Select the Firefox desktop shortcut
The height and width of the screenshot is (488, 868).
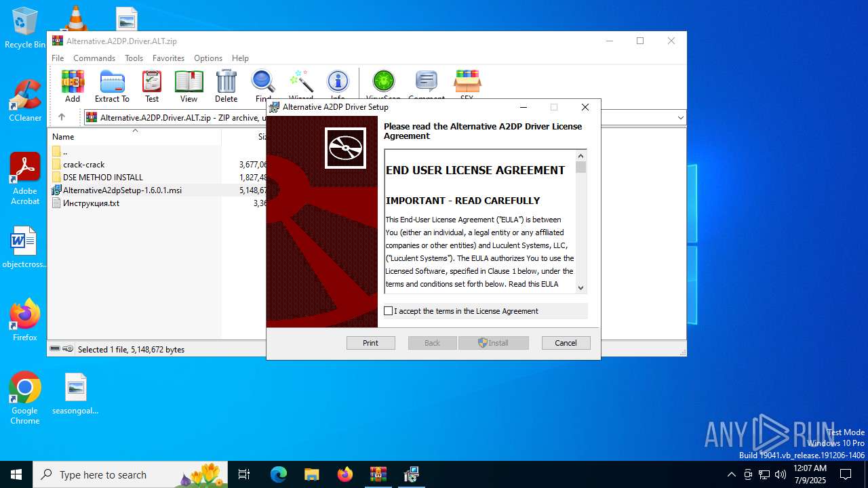pos(25,321)
